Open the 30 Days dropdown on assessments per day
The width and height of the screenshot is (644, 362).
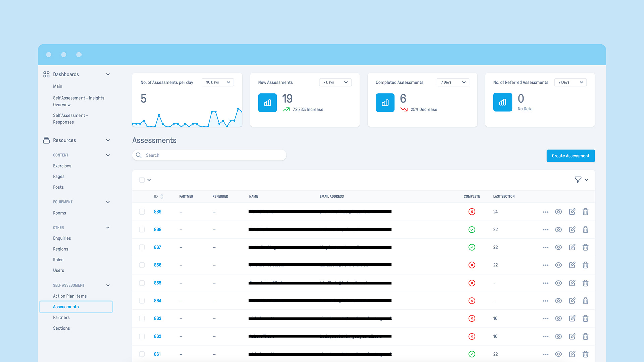coord(218,82)
